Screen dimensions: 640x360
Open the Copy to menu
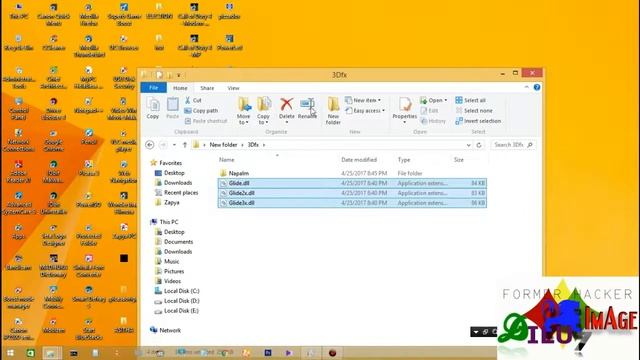(x=264, y=111)
